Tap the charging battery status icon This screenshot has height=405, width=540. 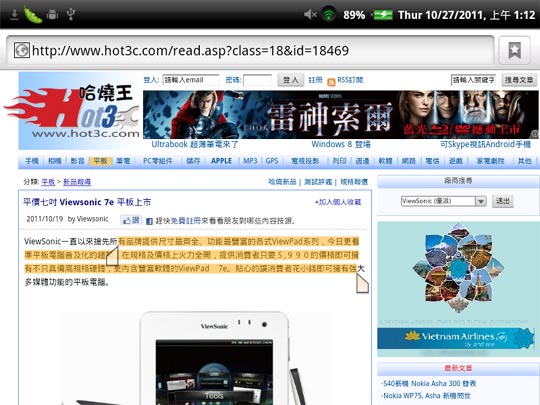pyautogui.click(x=383, y=15)
